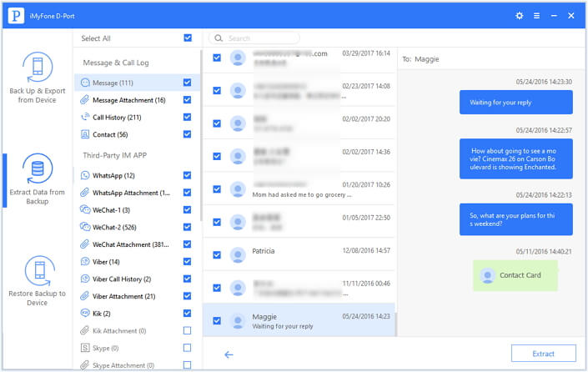
Task: Select the 01/05/2017 22:50 conversation
Action: click(299, 222)
